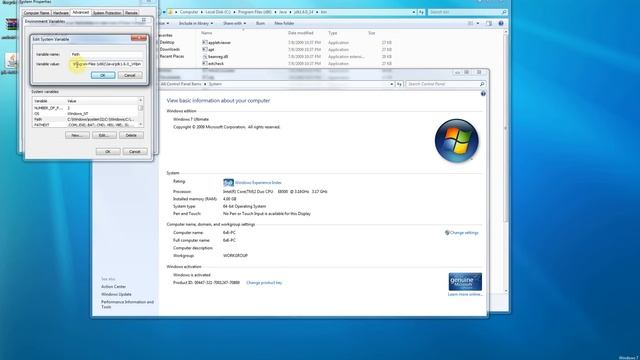Click Control Panel address bar refresh icon
Viewport: 640px width, 360px height.
(399, 84)
